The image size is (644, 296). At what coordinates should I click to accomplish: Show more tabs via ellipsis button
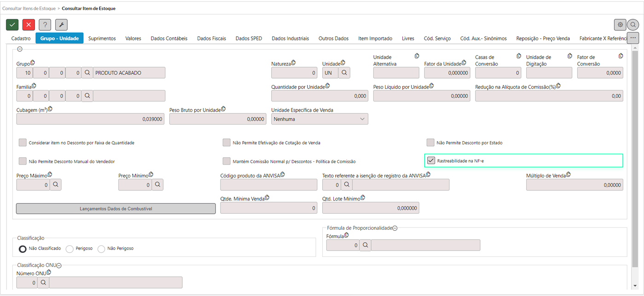click(633, 38)
